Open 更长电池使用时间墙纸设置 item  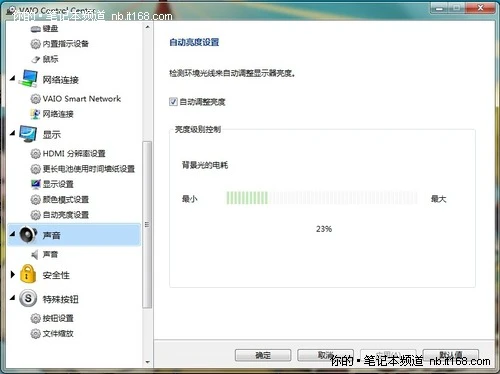(89, 169)
